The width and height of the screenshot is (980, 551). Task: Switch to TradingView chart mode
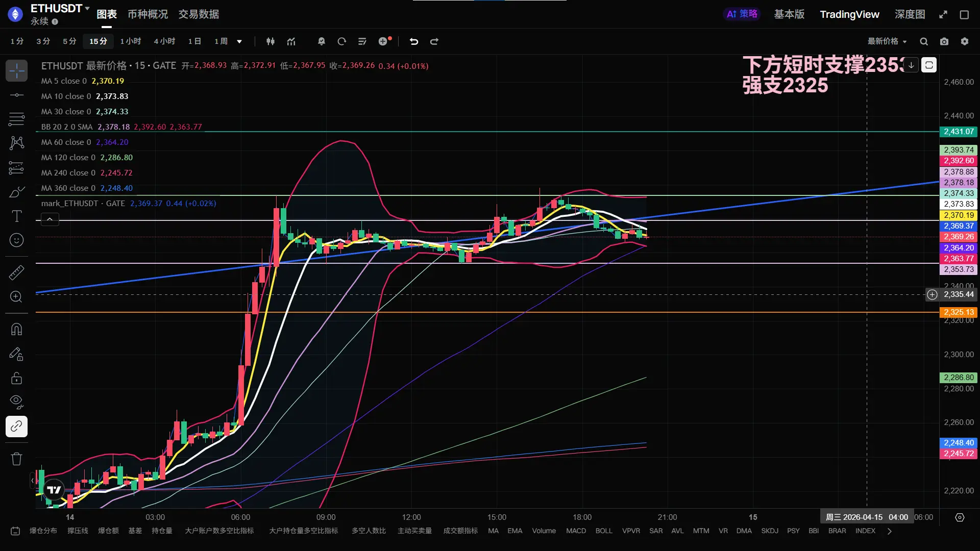(x=849, y=14)
